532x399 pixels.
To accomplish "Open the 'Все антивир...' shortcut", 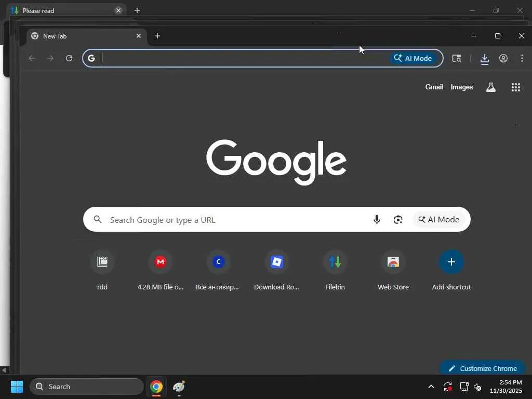I will point(219,271).
